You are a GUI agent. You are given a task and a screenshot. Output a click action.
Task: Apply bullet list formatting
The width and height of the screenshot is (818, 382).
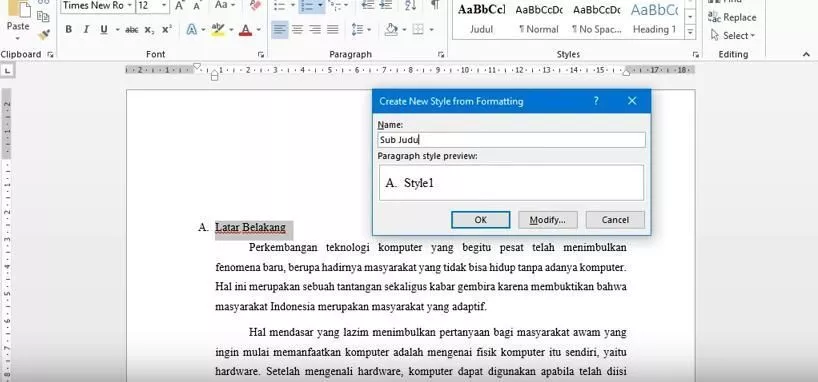coord(280,6)
